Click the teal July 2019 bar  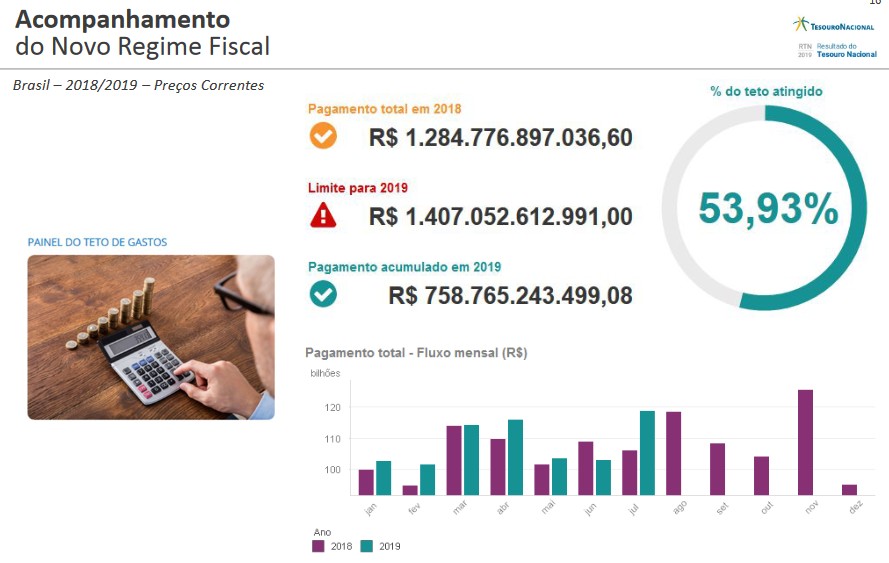(x=647, y=453)
